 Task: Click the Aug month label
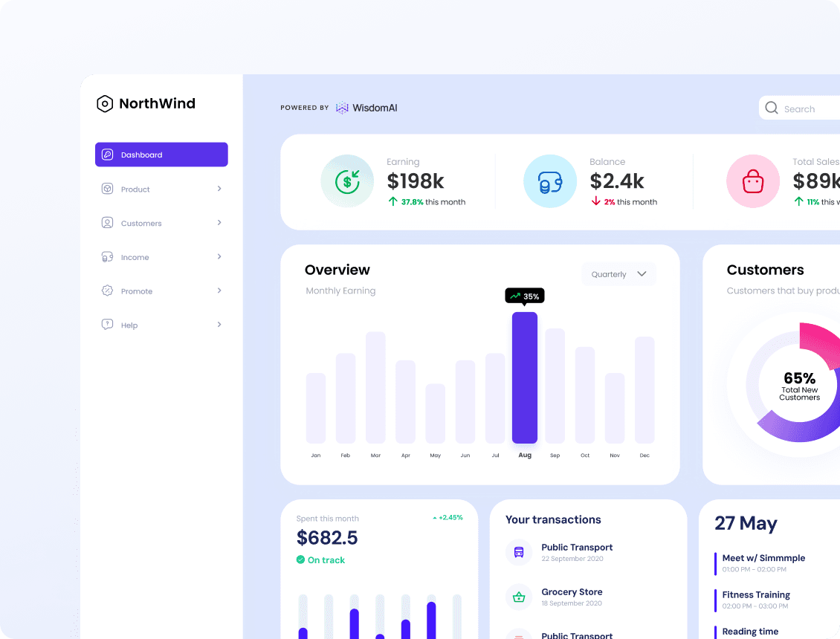point(525,455)
